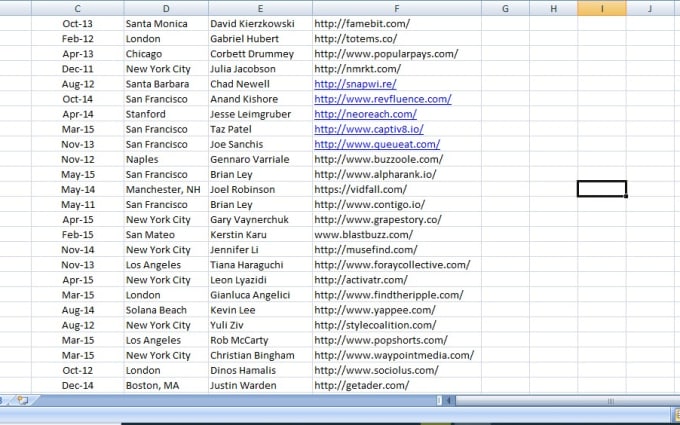The width and height of the screenshot is (680, 425).
Task: Select the Gabriel Hubert cell
Action: [x=260, y=39]
